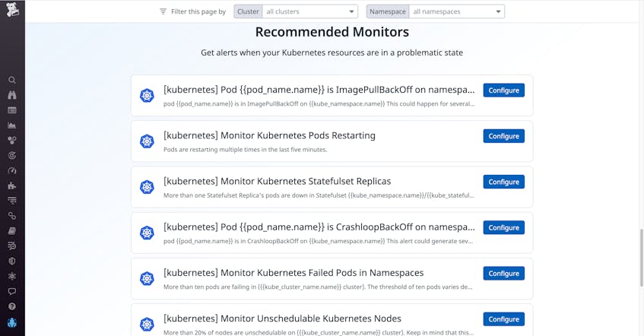Image resolution: width=644 pixels, height=336 pixels.
Task: Click the 'Recommended Monitors' heading
Action: (332, 32)
